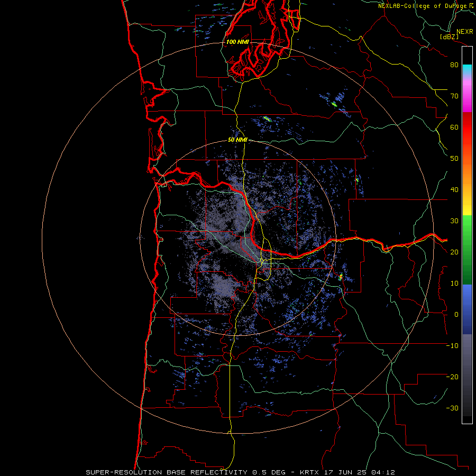Viewport: 476px width, 476px height.
Task: Click the 60 value on the dBZ scale
Action: coord(454,127)
